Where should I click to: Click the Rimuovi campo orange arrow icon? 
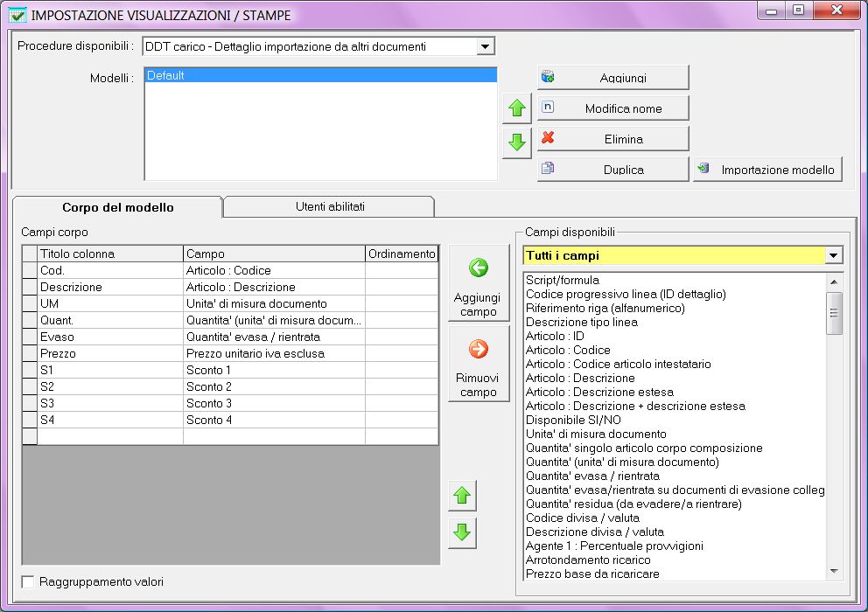479,350
